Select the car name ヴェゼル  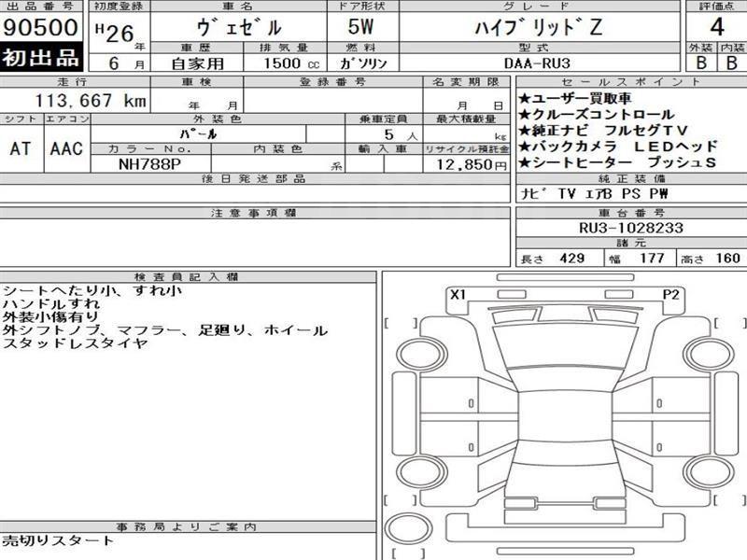240,27
